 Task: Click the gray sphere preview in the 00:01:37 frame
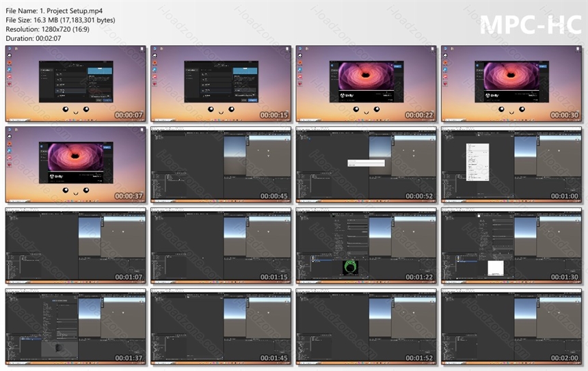click(x=59, y=348)
